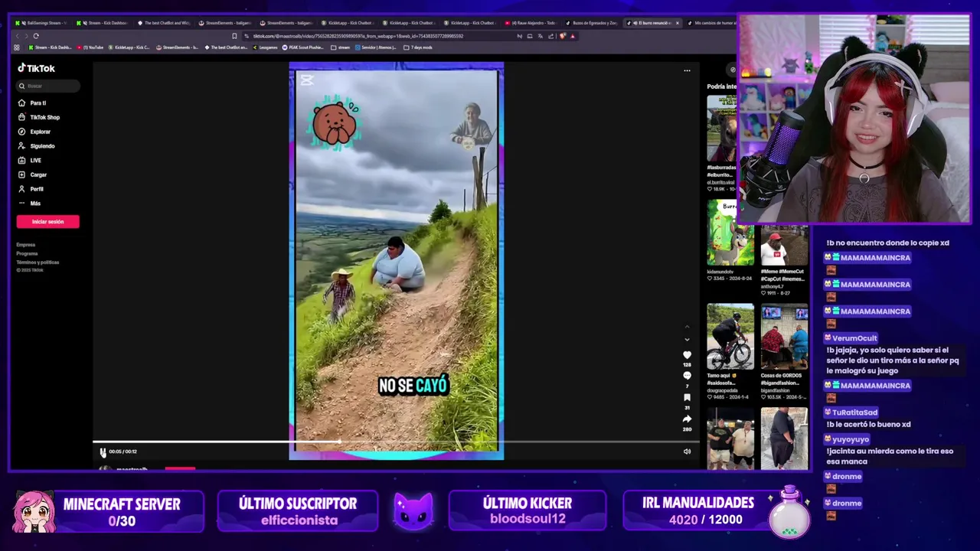The width and height of the screenshot is (980, 551).
Task: Mute the TikTok video volume
Action: point(687,452)
